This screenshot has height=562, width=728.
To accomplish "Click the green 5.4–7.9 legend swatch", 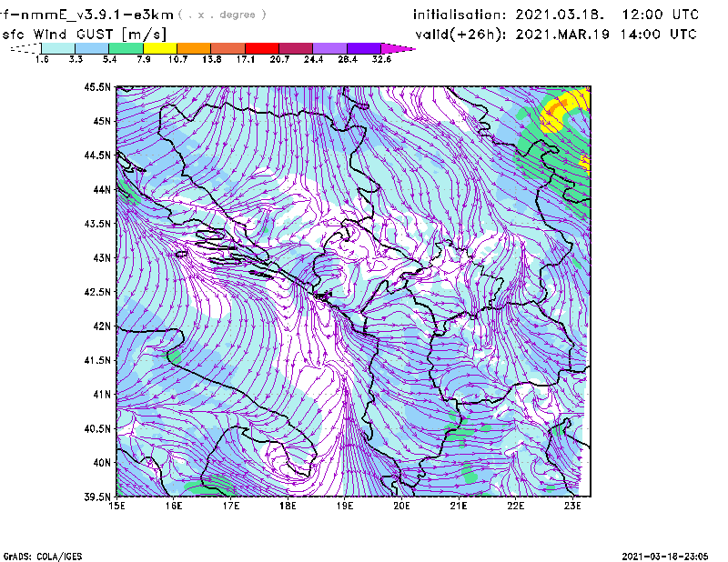I will pyautogui.click(x=126, y=48).
